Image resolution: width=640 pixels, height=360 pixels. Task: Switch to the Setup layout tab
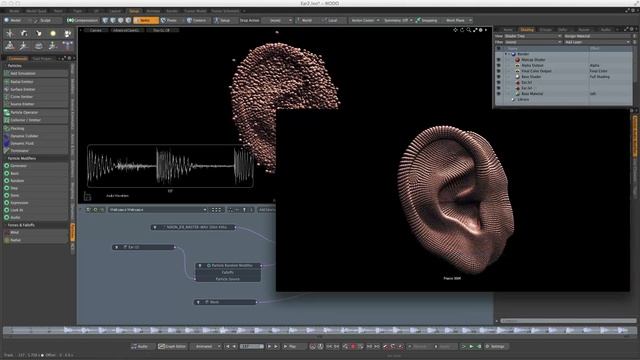134,11
